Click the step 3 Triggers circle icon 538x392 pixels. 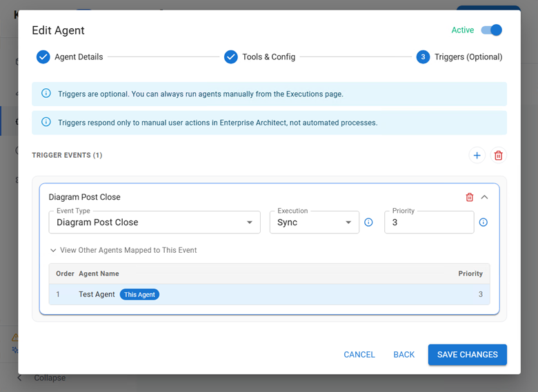(423, 57)
